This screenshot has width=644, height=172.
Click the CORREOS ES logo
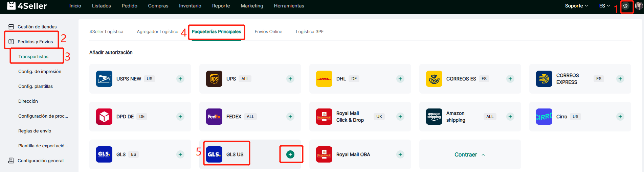pyautogui.click(x=434, y=79)
